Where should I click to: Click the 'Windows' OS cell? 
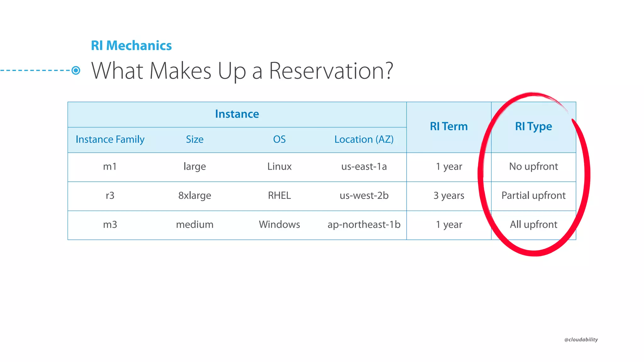click(279, 224)
